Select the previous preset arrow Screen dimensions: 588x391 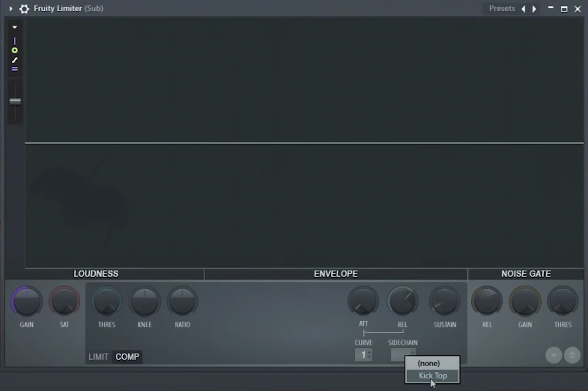pos(524,9)
